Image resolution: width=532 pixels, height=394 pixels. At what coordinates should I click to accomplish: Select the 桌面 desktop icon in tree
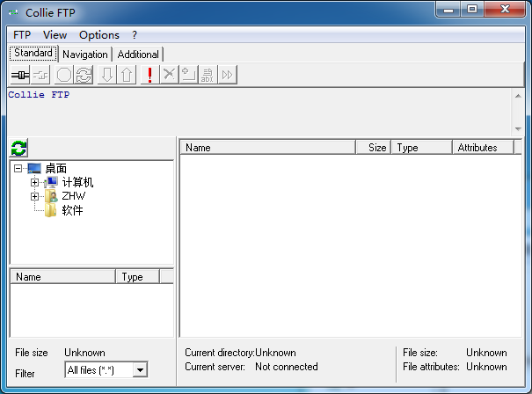pyautogui.click(x=34, y=168)
